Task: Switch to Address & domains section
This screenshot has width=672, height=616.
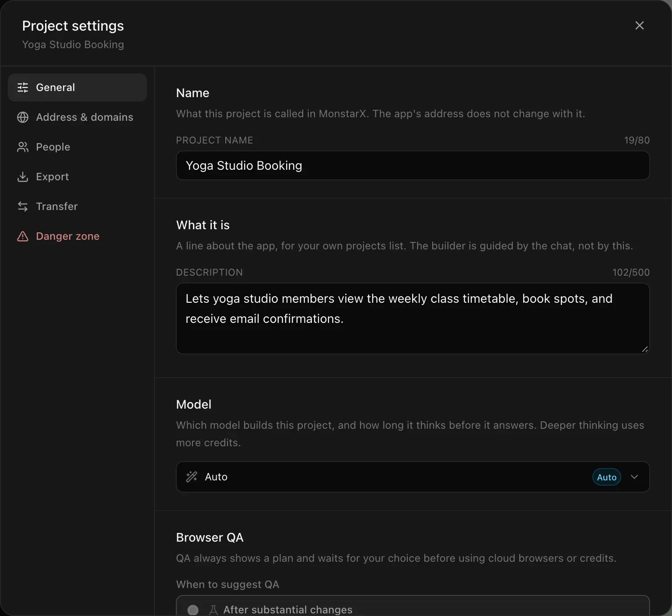Action: pos(77,117)
